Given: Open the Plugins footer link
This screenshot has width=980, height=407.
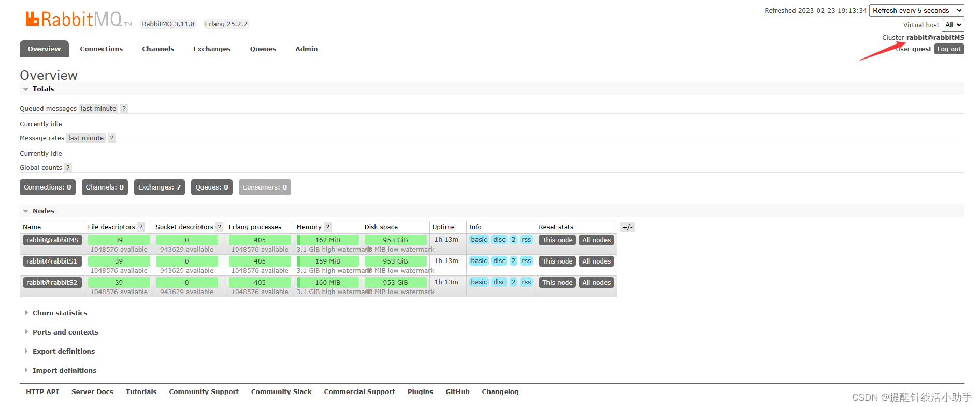Looking at the screenshot, I should pyautogui.click(x=420, y=392).
